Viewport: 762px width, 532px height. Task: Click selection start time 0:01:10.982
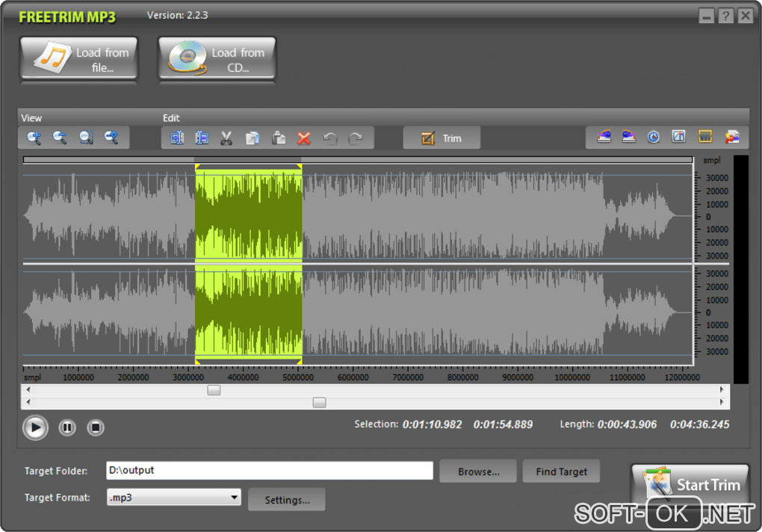pyautogui.click(x=432, y=424)
